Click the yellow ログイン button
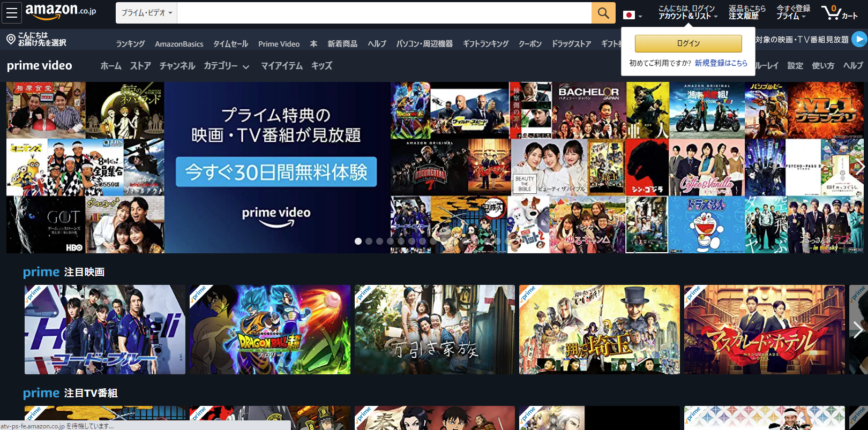868x430 pixels. coord(689,43)
